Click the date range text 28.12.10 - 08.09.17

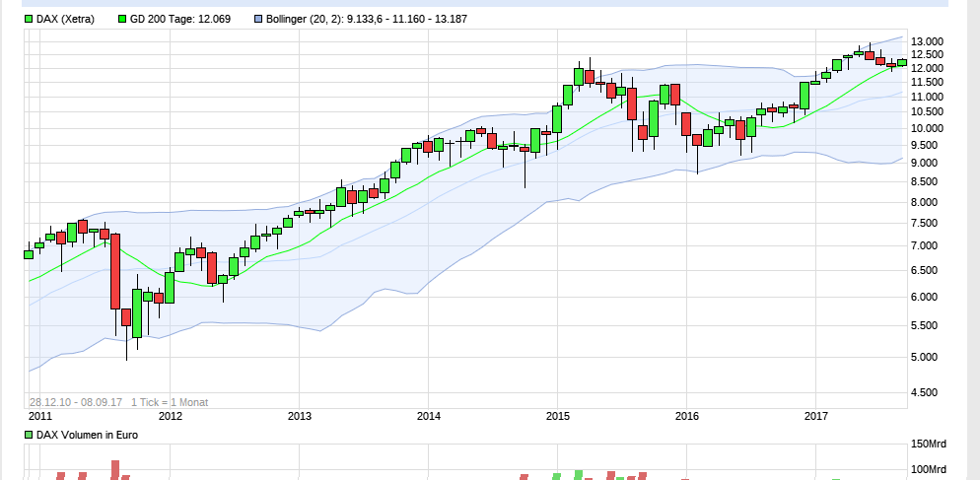[76, 402]
